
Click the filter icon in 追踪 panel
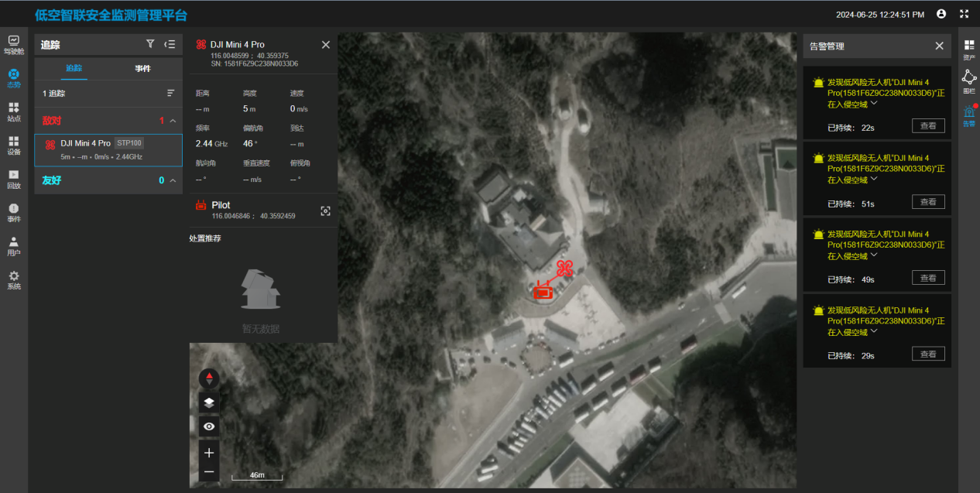150,44
